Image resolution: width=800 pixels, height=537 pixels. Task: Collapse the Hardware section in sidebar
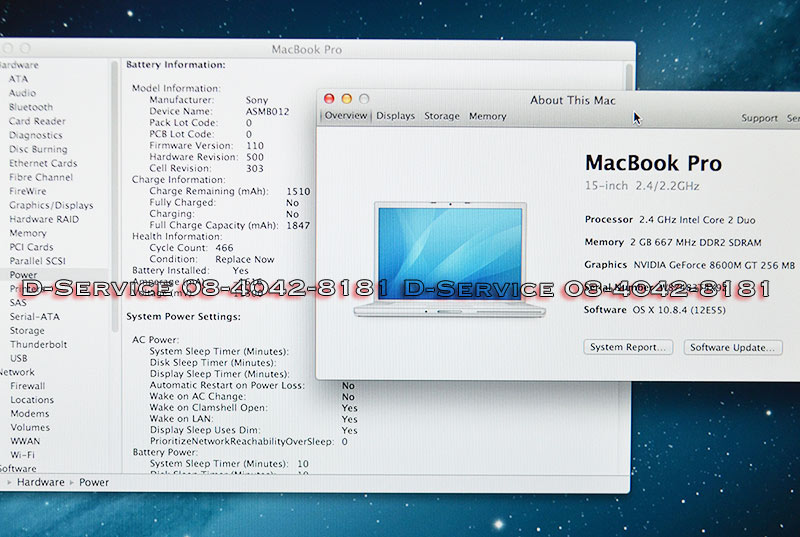tap(18, 65)
